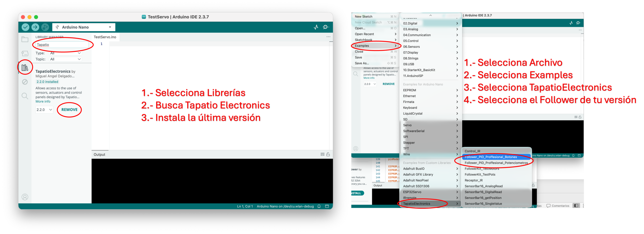644x234 pixels.
Task: Choose Save As... from the File menu
Action: click(x=375, y=63)
